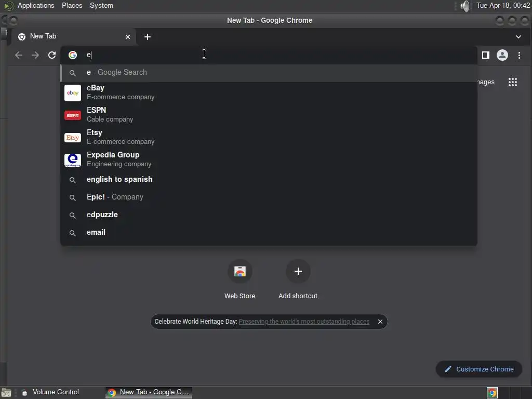532x399 pixels.
Task: Click the search icon beside "english to spanish"
Action: pos(73,180)
